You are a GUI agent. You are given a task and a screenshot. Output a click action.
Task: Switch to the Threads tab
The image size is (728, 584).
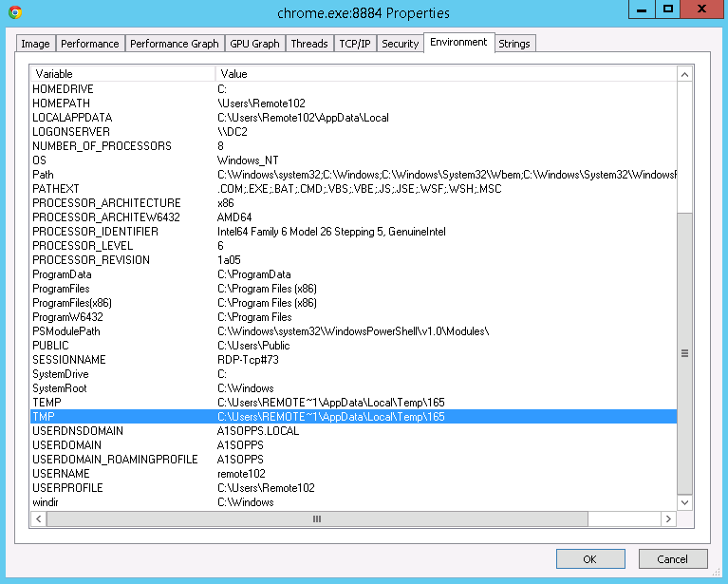point(309,44)
